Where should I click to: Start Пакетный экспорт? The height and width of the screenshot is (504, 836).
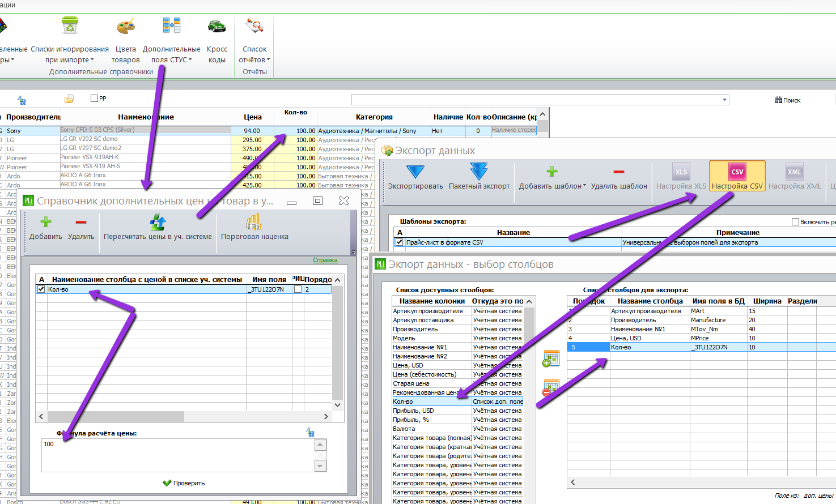(x=479, y=177)
